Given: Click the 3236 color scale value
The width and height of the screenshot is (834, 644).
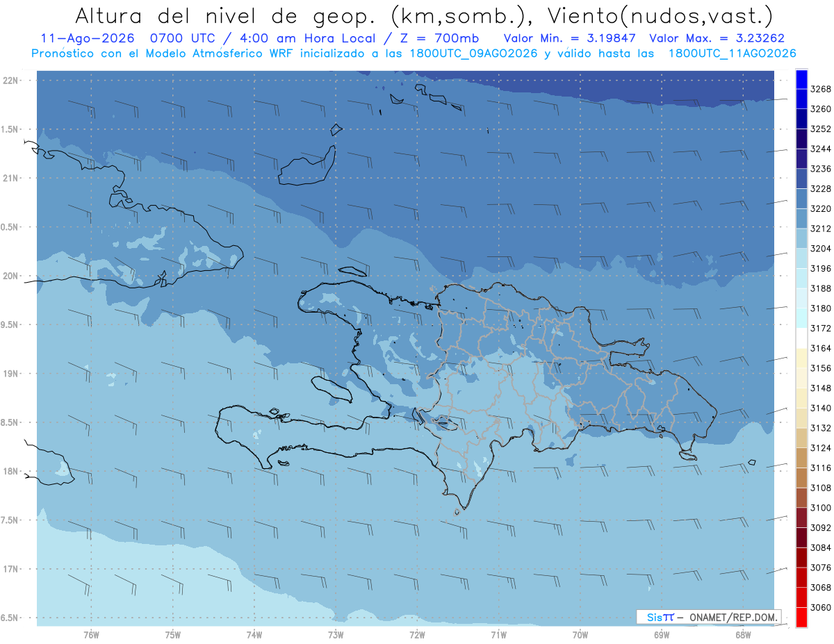Looking at the screenshot, I should 821,169.
